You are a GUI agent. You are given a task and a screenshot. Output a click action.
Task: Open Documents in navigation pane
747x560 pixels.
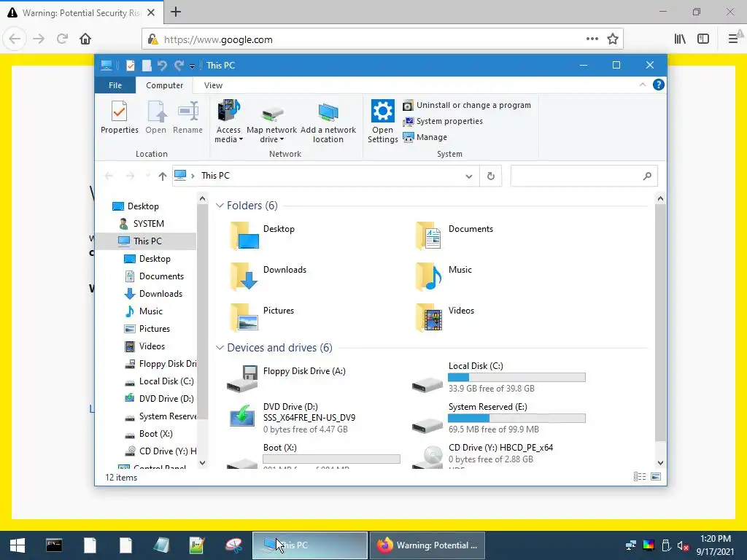(161, 276)
